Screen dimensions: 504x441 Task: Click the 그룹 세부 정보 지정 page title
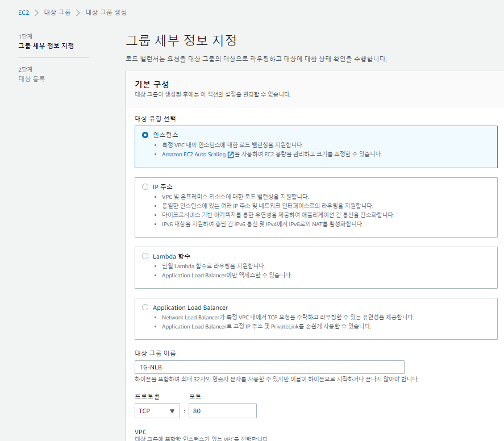[181, 40]
